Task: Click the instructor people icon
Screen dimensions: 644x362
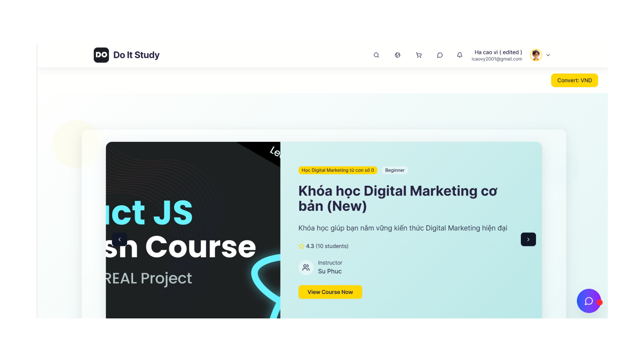Action: [306, 267]
